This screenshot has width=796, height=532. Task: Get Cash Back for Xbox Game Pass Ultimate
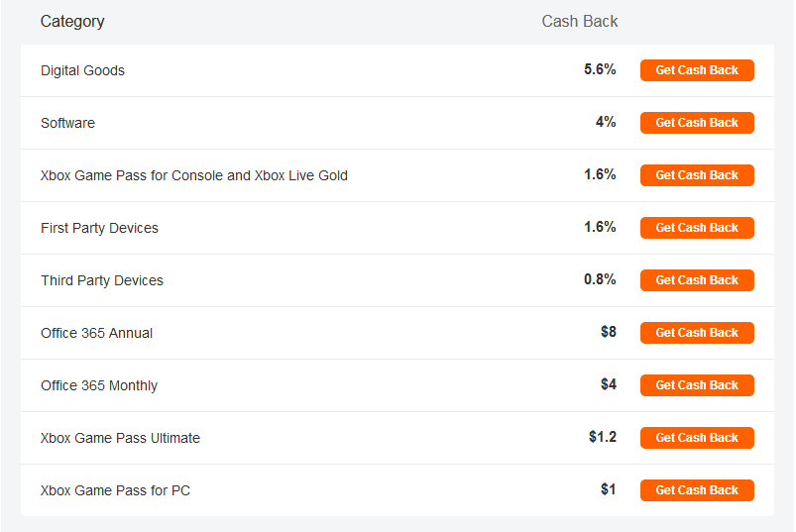[x=697, y=438]
